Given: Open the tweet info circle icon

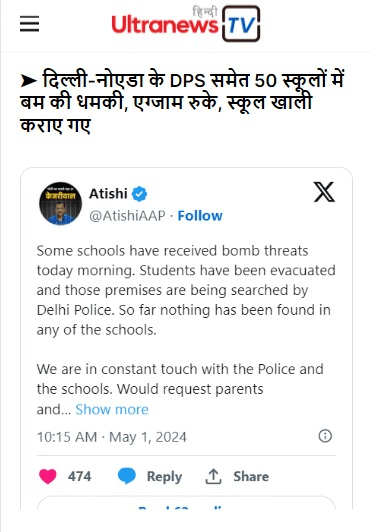Looking at the screenshot, I should tap(325, 436).
